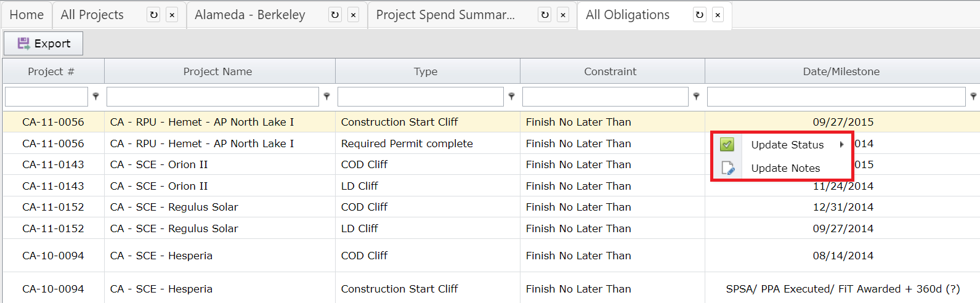980x303 pixels.
Task: Switch to the Home tab
Action: coord(26,15)
